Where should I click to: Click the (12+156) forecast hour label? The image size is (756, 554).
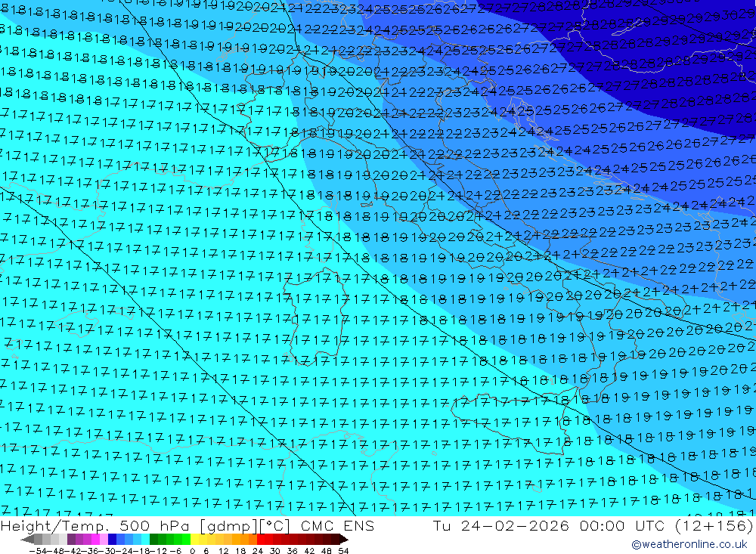[x=714, y=525]
